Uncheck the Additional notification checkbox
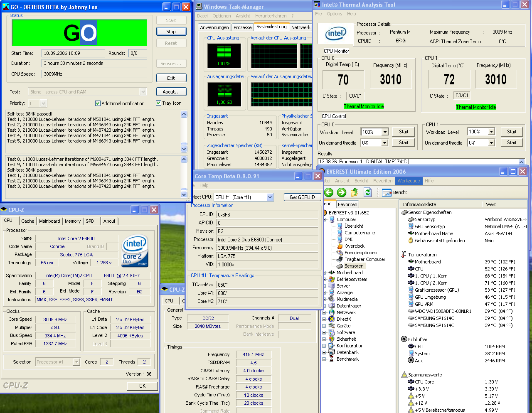Image resolution: width=532 pixels, height=413 pixels. pos(98,103)
